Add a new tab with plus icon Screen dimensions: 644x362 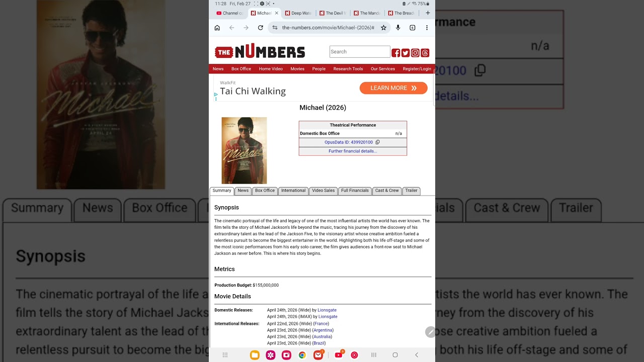pos(428,13)
